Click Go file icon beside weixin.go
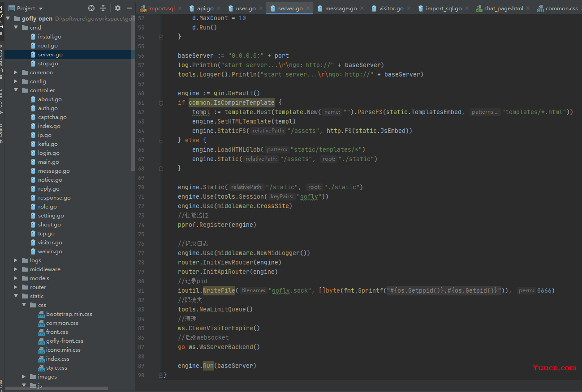This screenshot has width=582, height=392. (x=33, y=251)
